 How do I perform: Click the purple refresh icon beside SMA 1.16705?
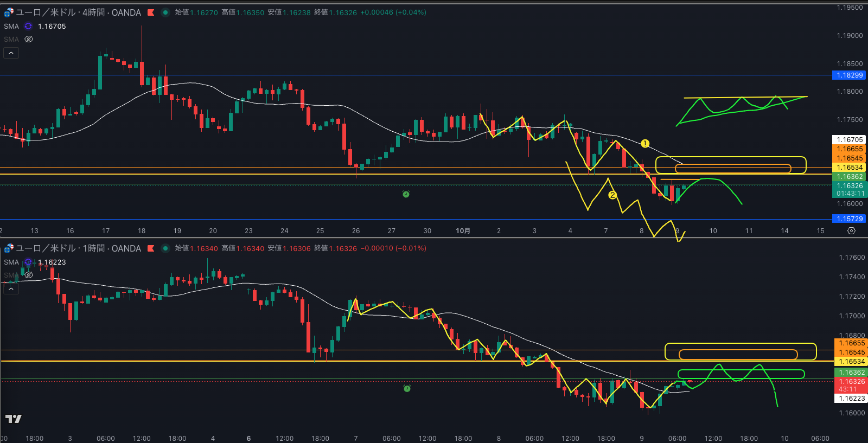(x=28, y=26)
